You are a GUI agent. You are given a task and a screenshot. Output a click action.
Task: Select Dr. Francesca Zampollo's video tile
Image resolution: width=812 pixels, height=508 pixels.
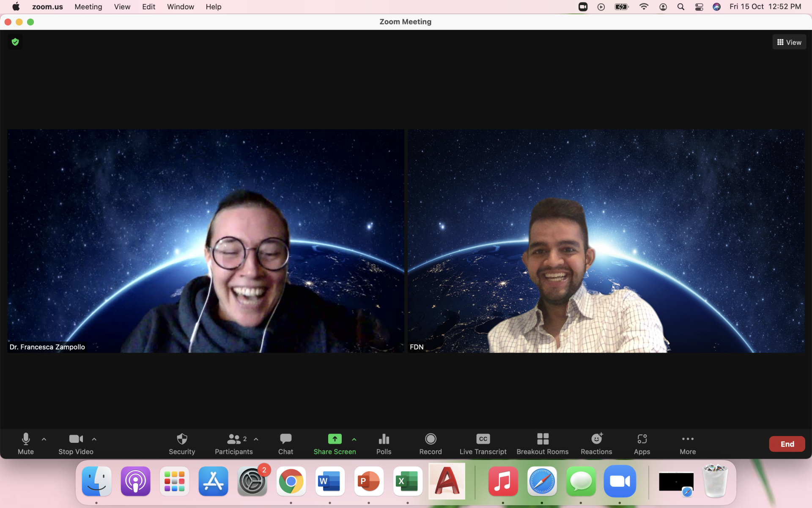click(x=206, y=240)
